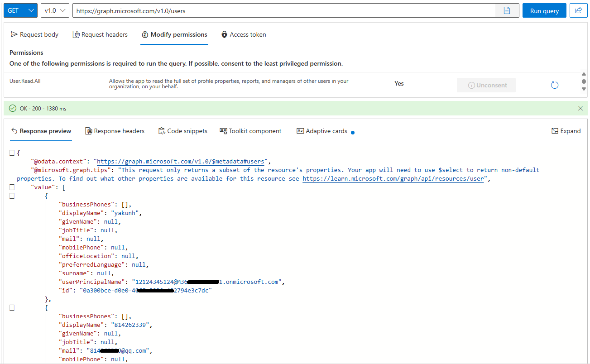Click the permissions list scroll up arrow
This screenshot has width=590, height=364.
pyautogui.click(x=584, y=74)
